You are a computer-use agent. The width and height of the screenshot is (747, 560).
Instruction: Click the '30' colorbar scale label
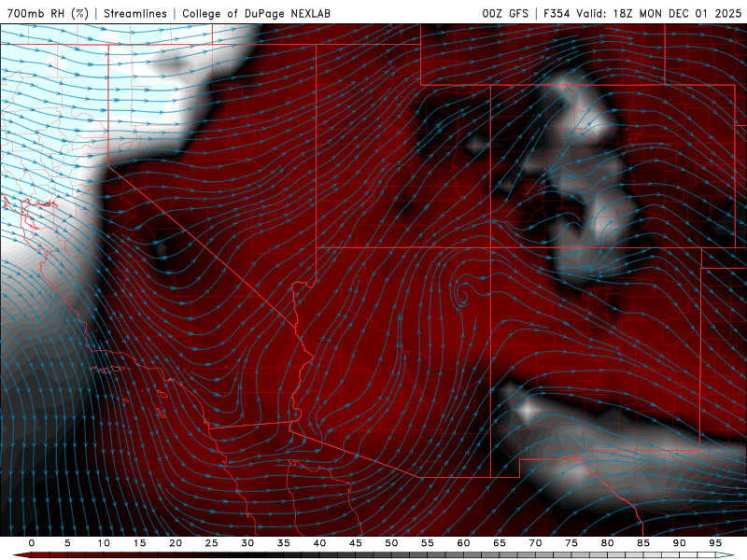pyautogui.click(x=247, y=543)
